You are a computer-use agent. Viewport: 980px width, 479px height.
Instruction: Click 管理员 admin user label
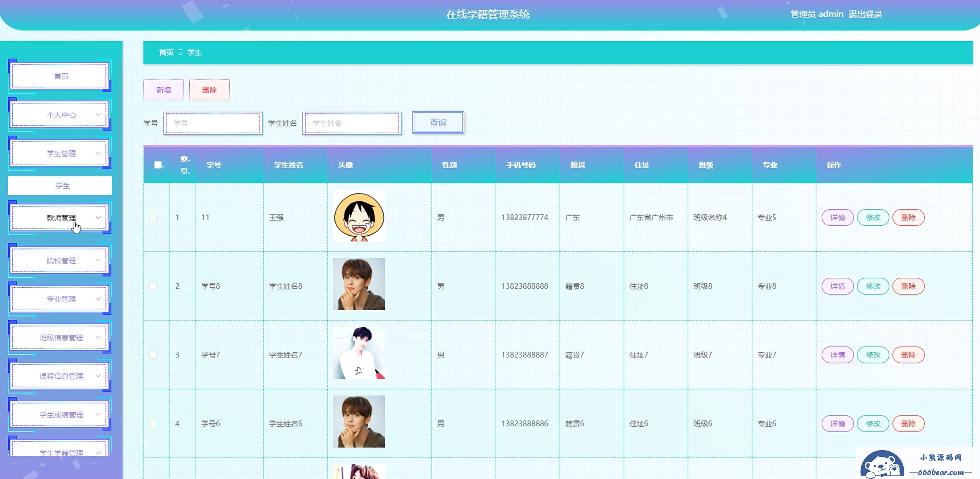[x=817, y=14]
